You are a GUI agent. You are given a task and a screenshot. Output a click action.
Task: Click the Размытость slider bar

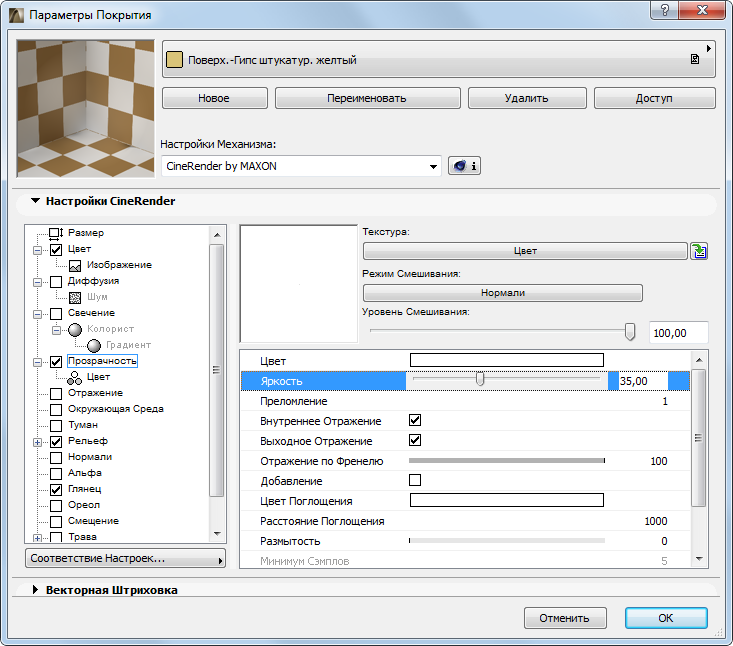(x=507, y=541)
